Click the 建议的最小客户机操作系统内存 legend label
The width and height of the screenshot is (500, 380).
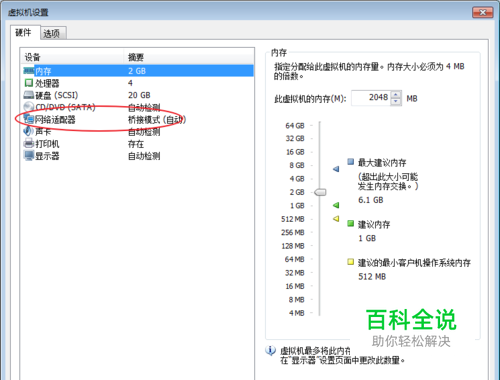(414, 263)
